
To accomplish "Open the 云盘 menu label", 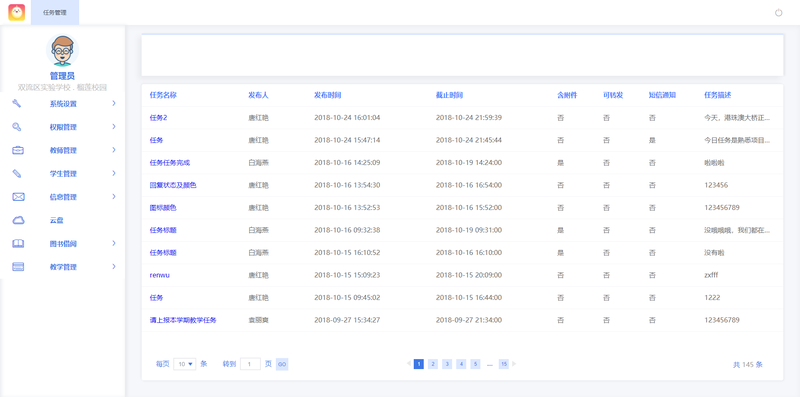I will point(56,220).
